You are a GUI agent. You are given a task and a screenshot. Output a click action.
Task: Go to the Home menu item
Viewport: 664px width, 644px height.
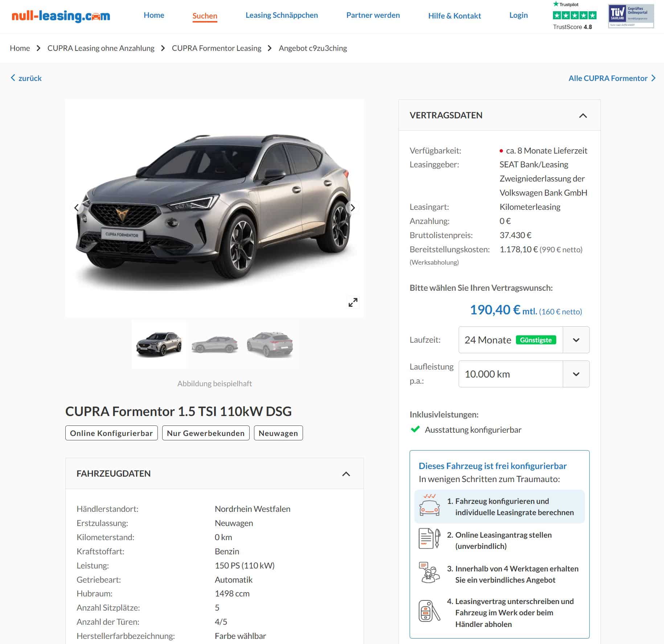[x=154, y=15]
